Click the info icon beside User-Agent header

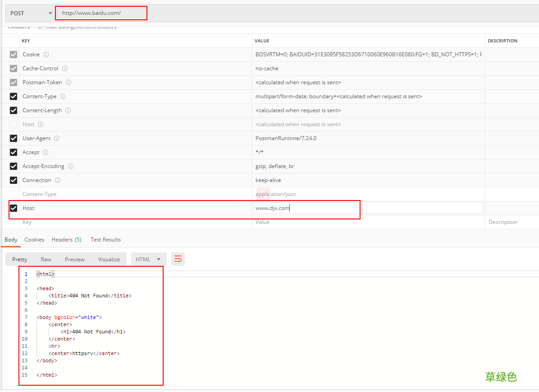[x=57, y=138]
